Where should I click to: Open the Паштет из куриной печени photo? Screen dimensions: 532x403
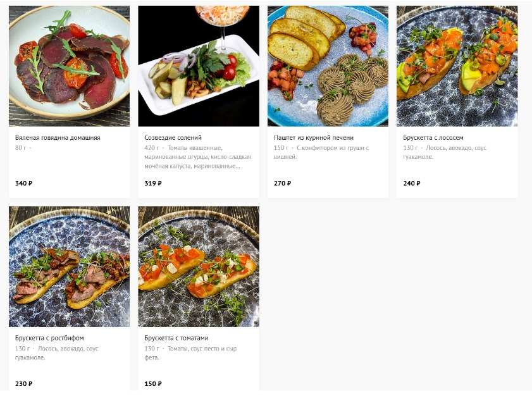[x=328, y=66]
